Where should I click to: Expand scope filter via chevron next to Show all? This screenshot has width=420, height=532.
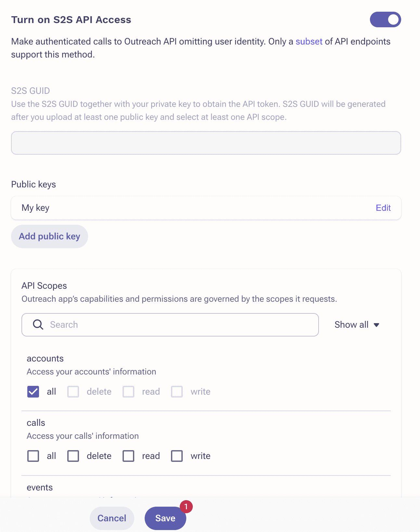[377, 324]
